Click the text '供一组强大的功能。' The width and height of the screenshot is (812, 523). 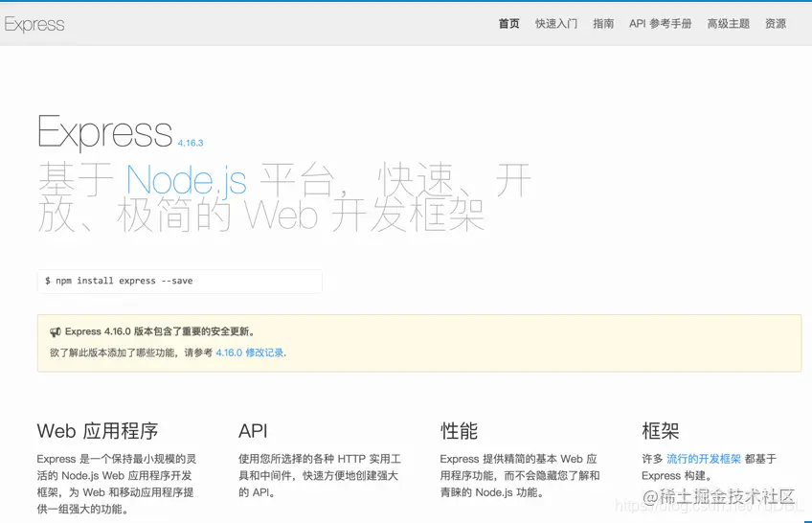(x=82, y=510)
